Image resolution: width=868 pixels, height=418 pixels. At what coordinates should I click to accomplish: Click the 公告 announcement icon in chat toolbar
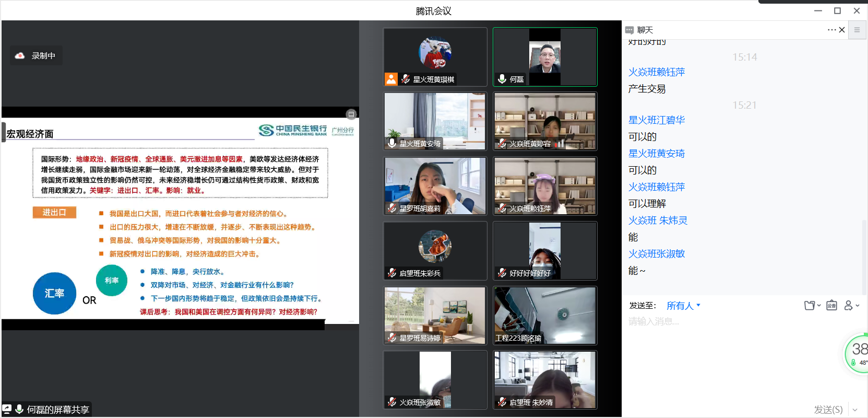[x=831, y=306]
